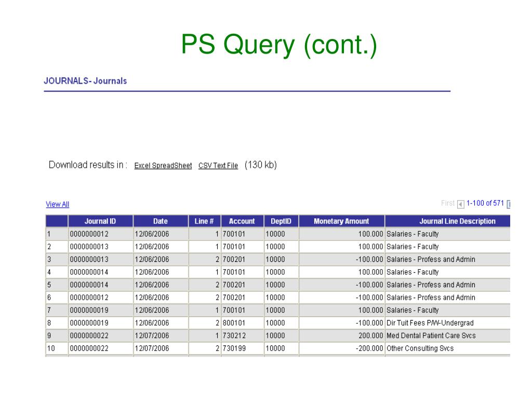532x399 pixels.
Task: Select the Journal ID column header
Action: [100, 221]
